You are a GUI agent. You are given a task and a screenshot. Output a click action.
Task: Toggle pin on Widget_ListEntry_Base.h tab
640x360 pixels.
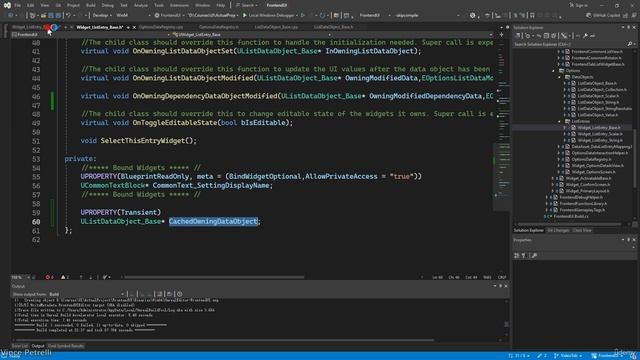point(128,27)
